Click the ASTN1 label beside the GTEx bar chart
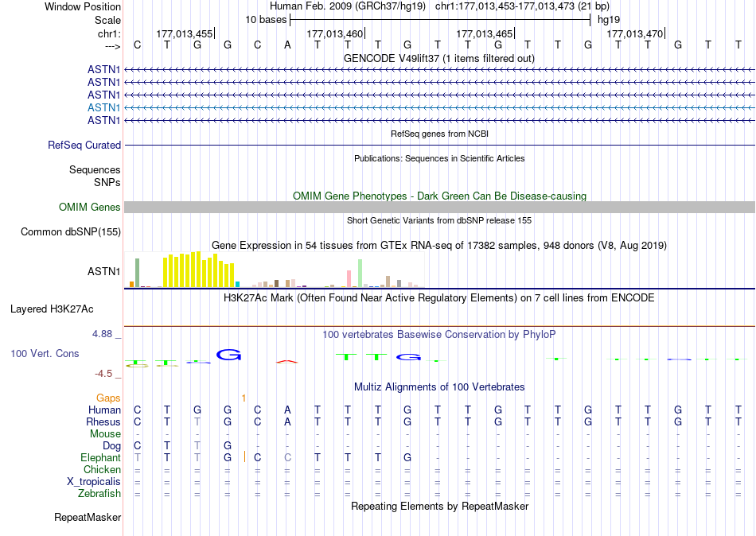 pyautogui.click(x=103, y=271)
